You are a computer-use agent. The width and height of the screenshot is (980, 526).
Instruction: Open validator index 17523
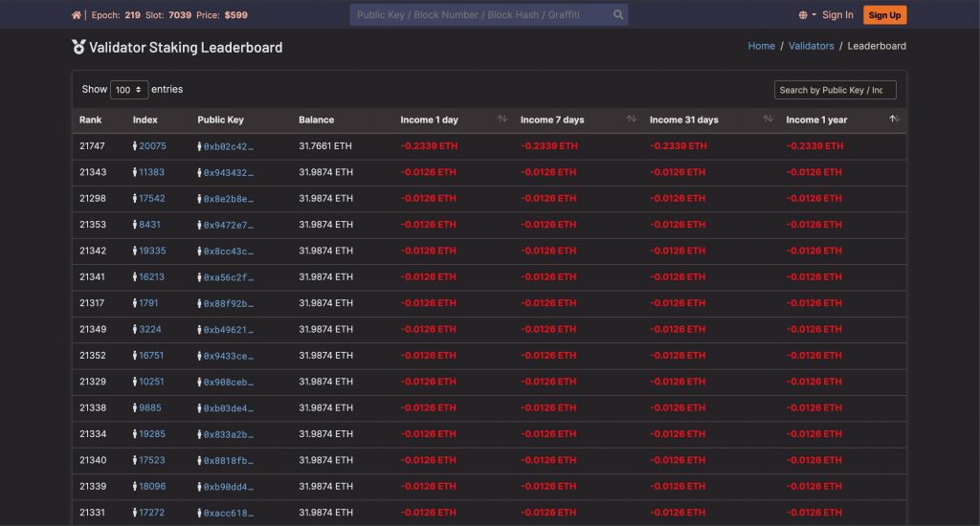click(152, 460)
